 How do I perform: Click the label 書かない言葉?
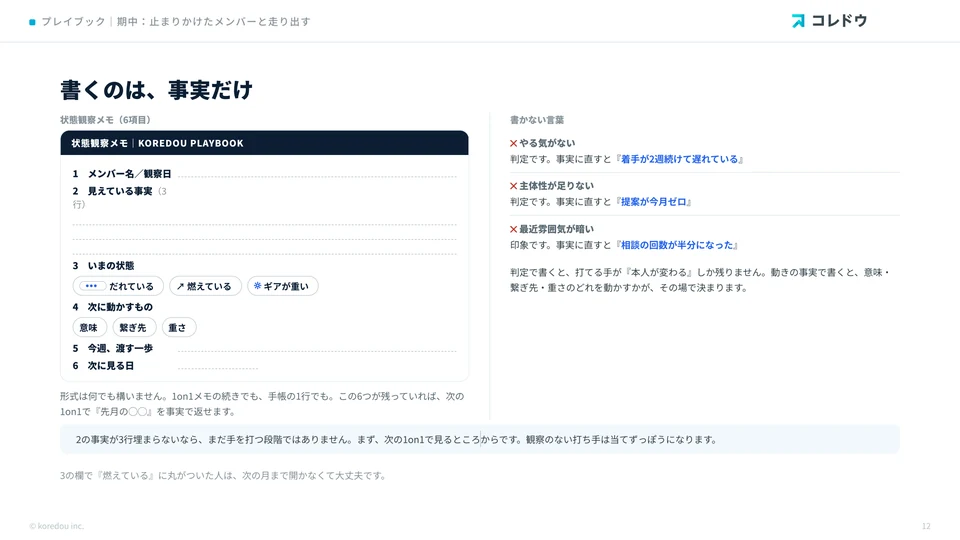pos(537,120)
